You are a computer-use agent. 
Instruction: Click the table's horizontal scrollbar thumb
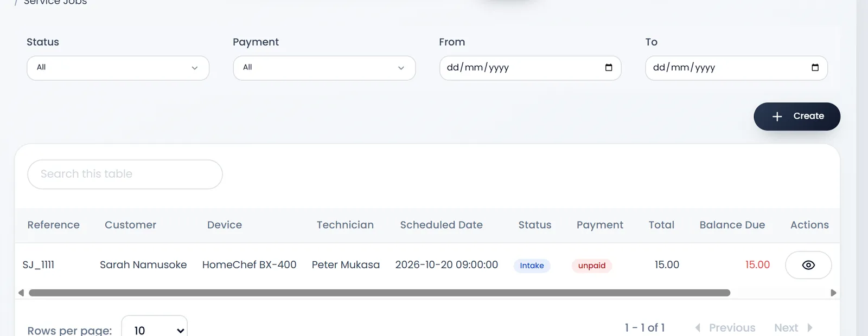point(379,293)
